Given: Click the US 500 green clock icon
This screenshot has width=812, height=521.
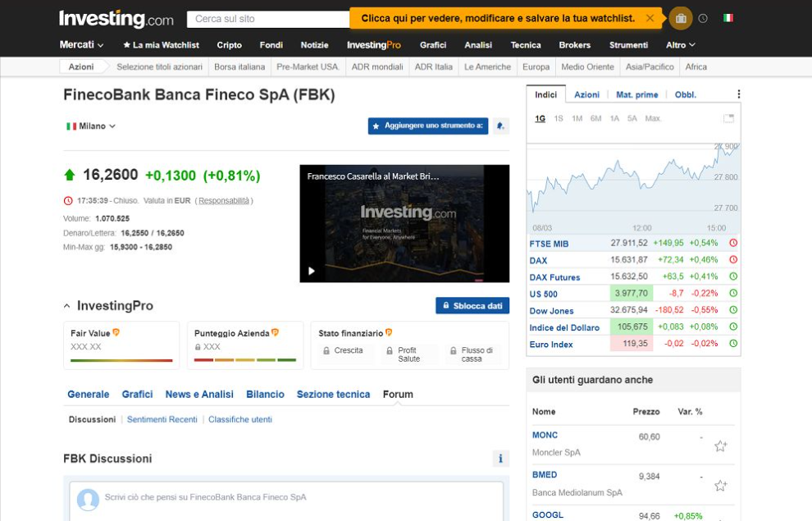Looking at the screenshot, I should point(733,293).
